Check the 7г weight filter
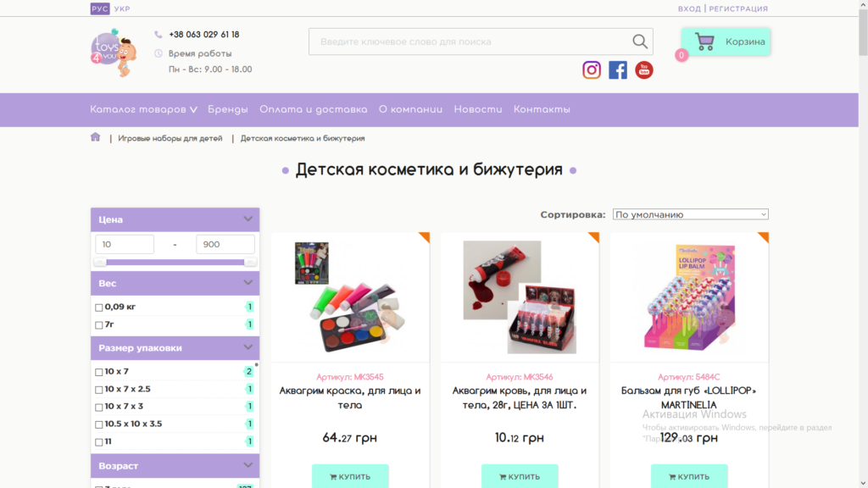The width and height of the screenshot is (868, 488). point(99,325)
